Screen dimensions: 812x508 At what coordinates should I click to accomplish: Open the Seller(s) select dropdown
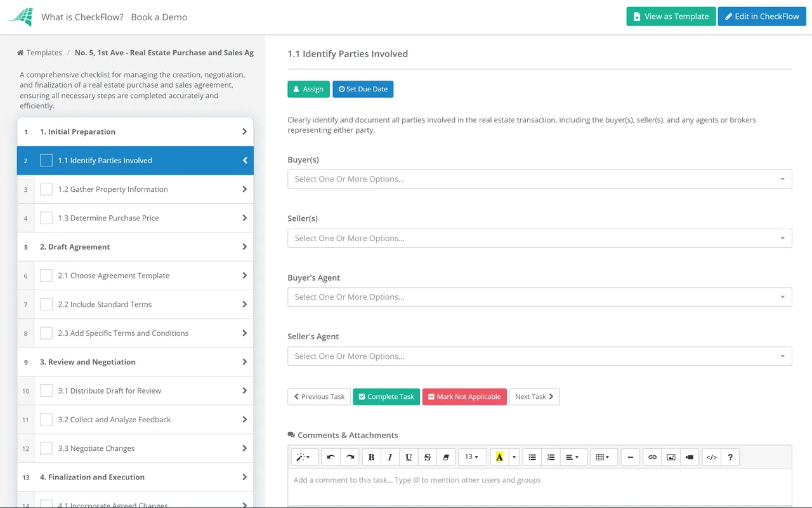540,238
